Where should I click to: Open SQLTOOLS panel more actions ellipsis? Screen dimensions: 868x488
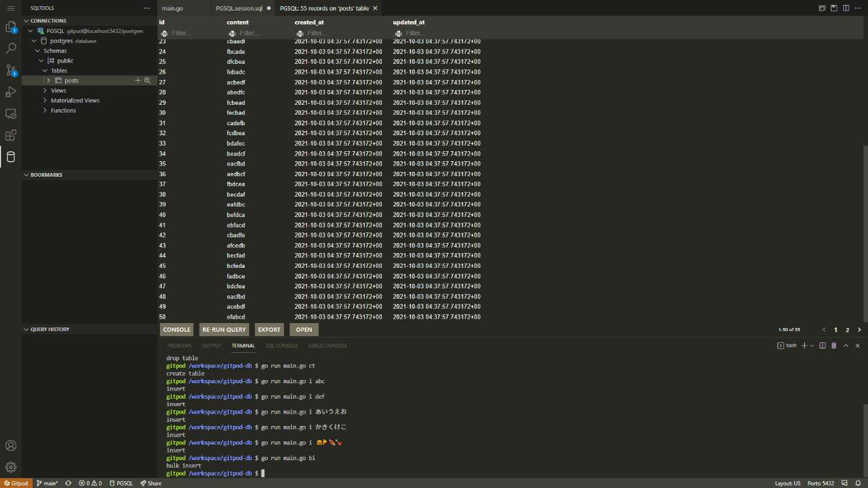(147, 8)
